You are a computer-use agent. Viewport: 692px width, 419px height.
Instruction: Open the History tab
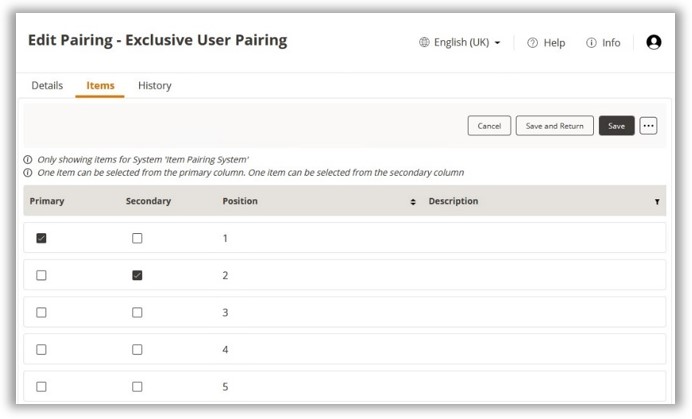pyautogui.click(x=154, y=85)
